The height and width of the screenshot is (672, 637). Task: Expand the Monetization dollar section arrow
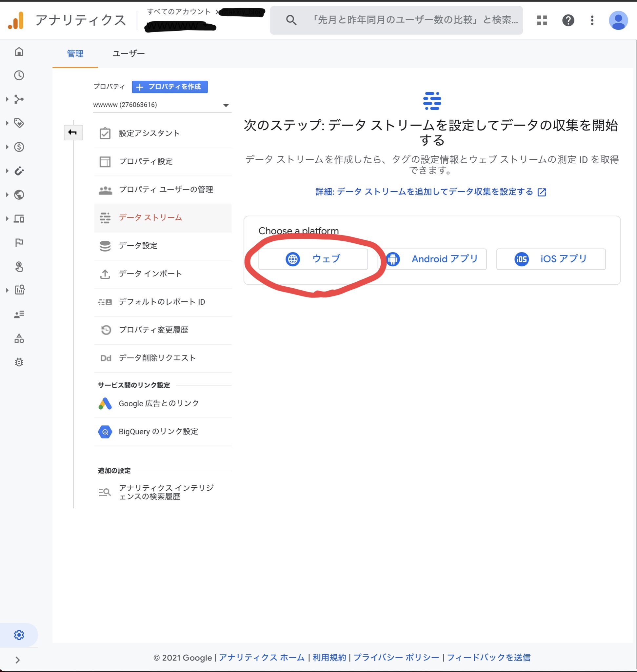[x=7, y=147]
